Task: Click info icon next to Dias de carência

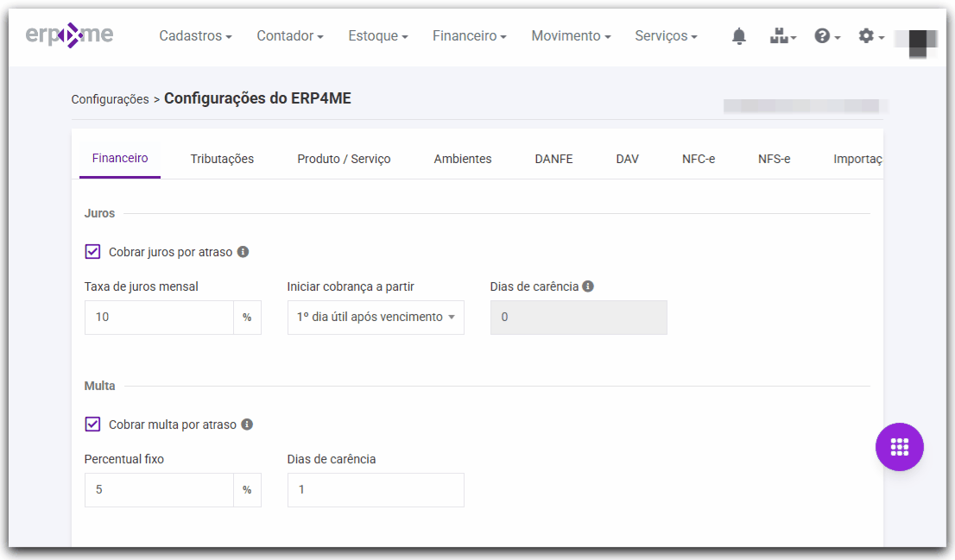Action: point(588,286)
